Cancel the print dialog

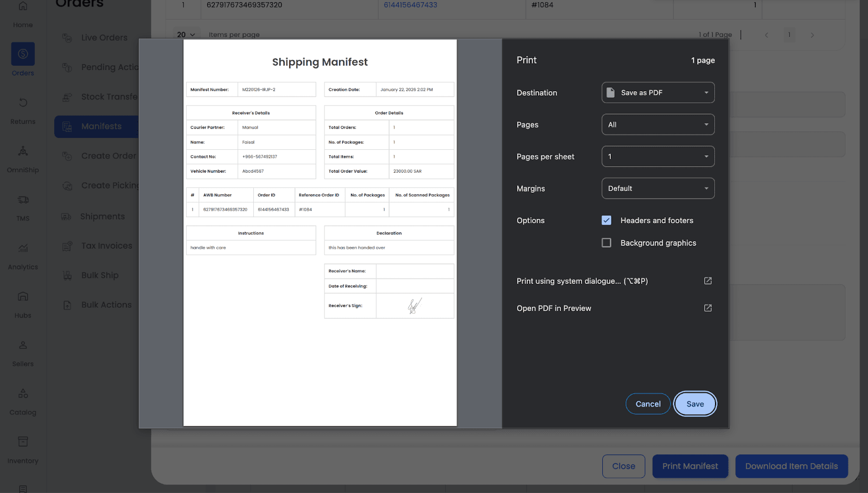(x=648, y=404)
